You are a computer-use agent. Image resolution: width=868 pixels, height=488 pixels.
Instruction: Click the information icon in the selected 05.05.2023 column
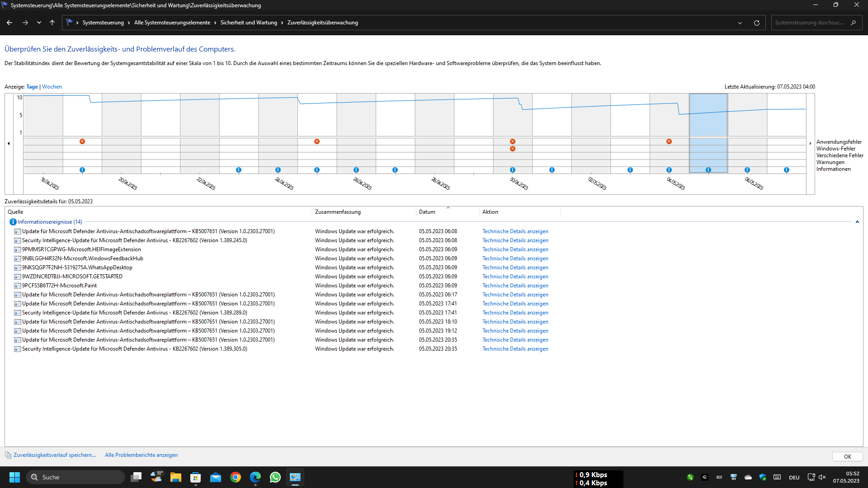click(x=708, y=170)
